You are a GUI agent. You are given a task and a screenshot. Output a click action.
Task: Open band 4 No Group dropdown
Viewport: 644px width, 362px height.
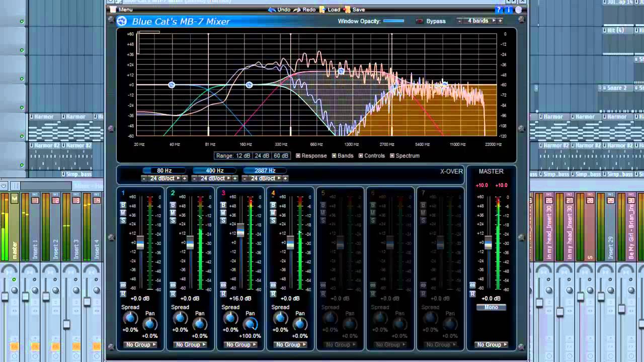click(290, 344)
